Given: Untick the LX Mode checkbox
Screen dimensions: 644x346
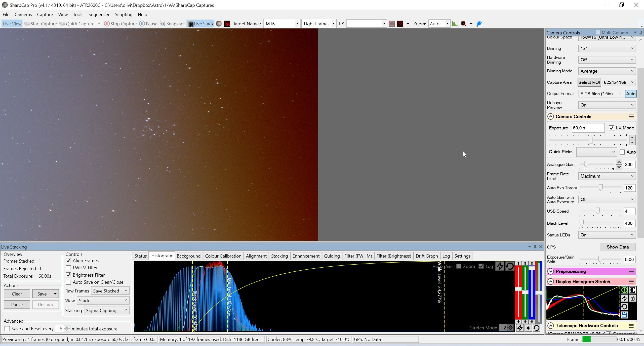Looking at the screenshot, I should click(x=611, y=128).
